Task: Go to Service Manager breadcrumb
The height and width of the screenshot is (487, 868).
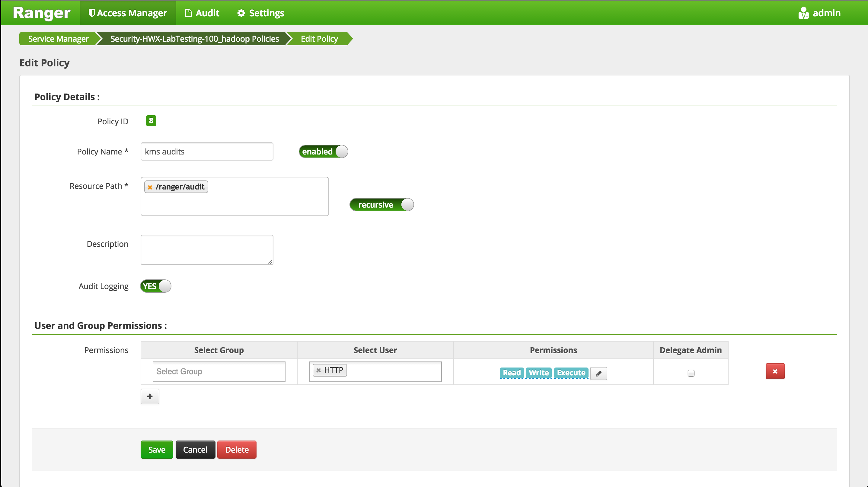Action: pos(58,39)
